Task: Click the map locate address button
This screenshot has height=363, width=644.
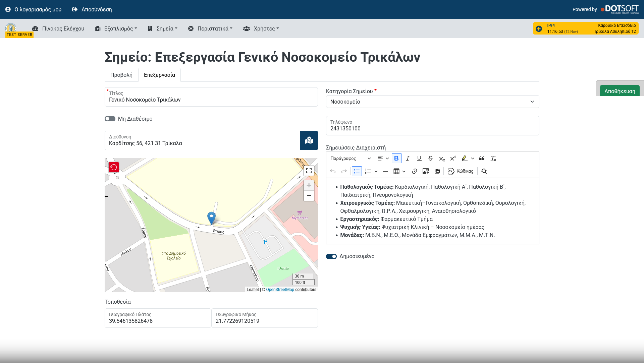Action: (x=309, y=140)
